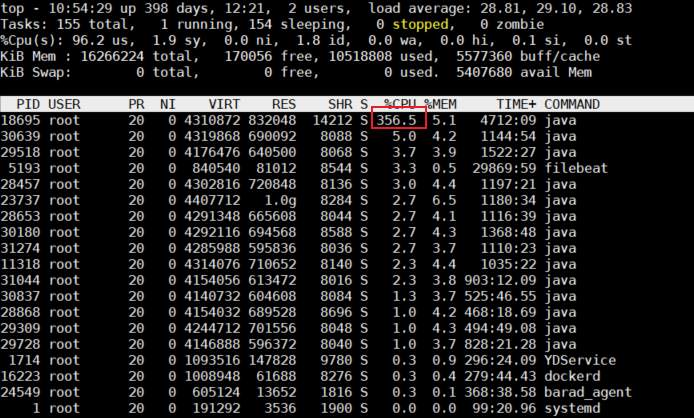Click PID 28868 in the process list
This screenshot has height=418, width=694.
(20, 312)
